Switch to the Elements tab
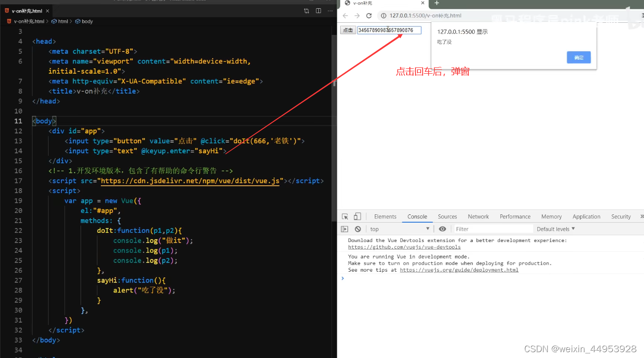The width and height of the screenshot is (644, 358). (x=385, y=217)
